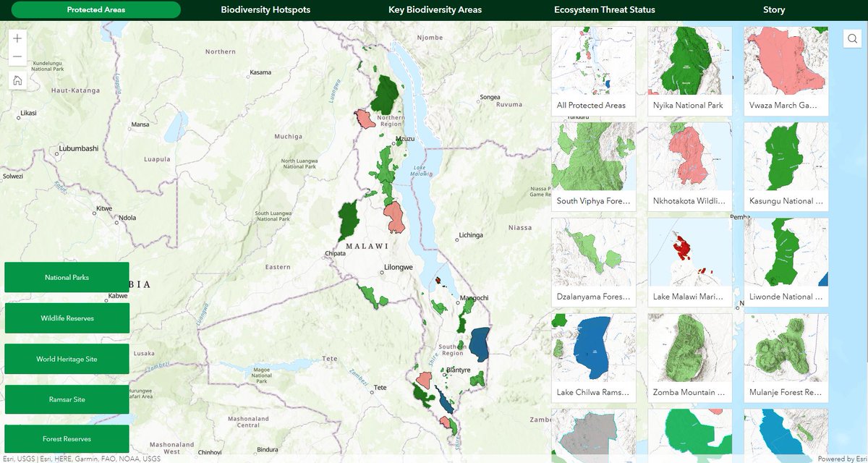Show the World Heritage Site layer

(x=67, y=359)
